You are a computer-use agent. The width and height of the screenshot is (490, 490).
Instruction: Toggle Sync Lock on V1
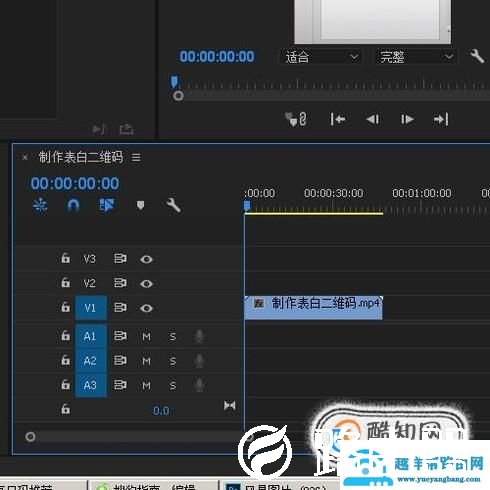coord(120,307)
